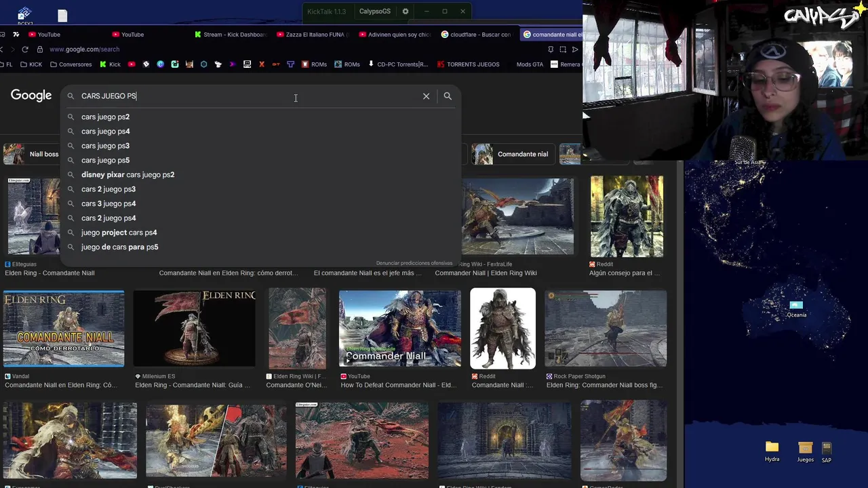Open the FL bookmarks folder
Image resolution: width=868 pixels, height=488 pixels.
7,64
